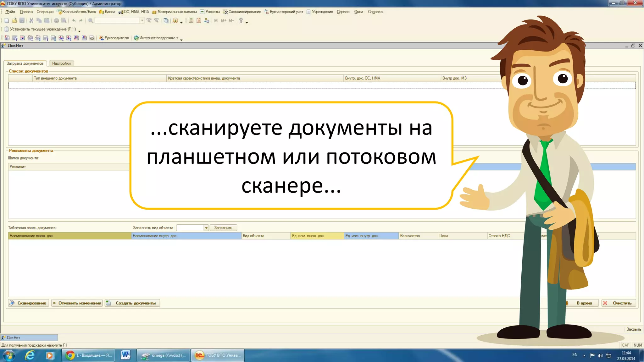Click the Print icon
Viewport: 644px width, 362px height.
[56, 20]
